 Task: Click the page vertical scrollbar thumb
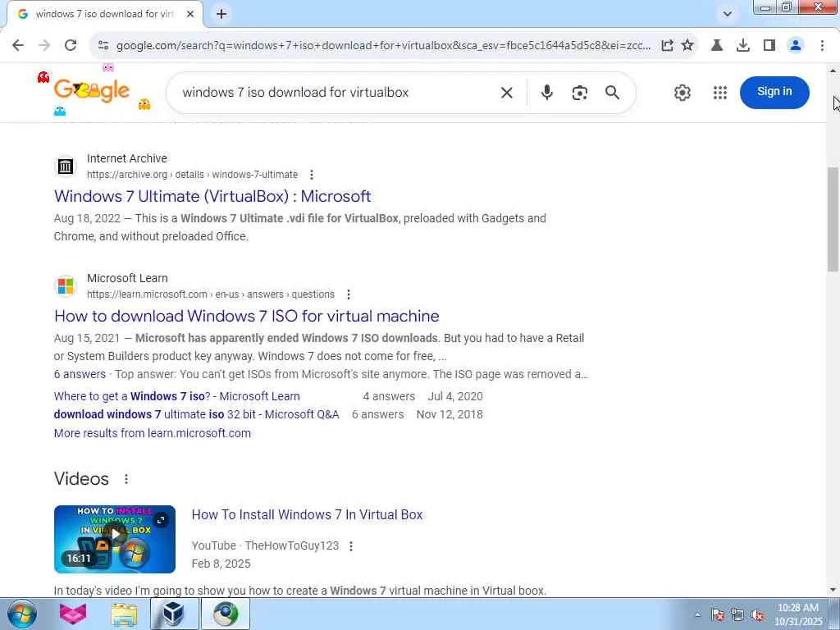coord(833,220)
